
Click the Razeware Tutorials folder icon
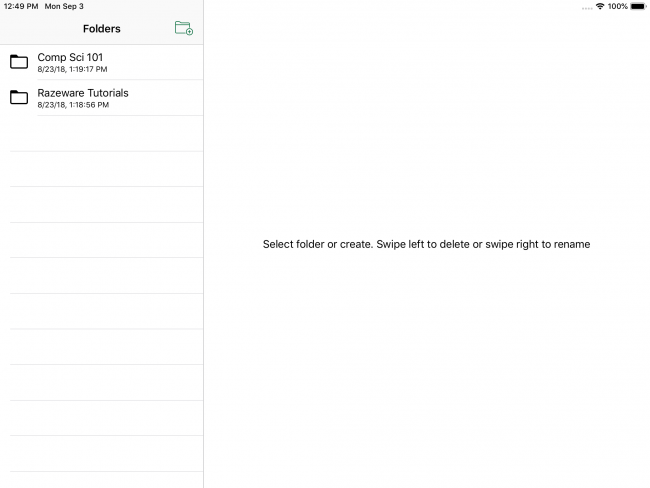(x=19, y=97)
